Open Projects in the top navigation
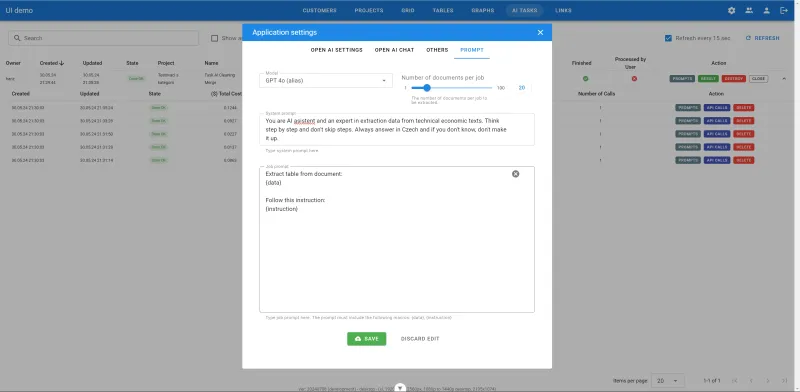The image size is (800, 392). [x=369, y=10]
